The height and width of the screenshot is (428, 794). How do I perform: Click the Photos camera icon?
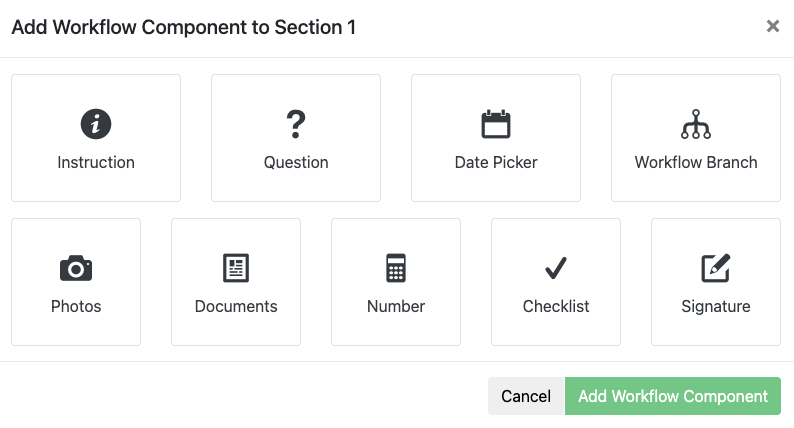pyautogui.click(x=76, y=268)
